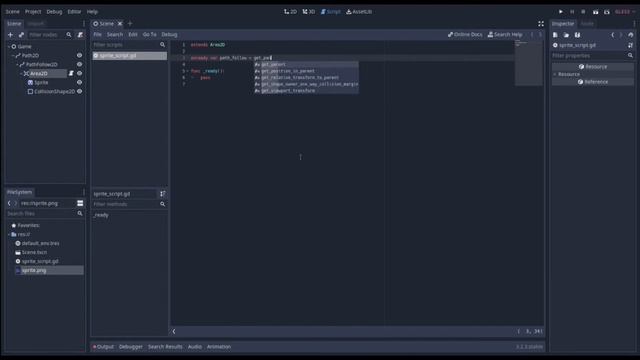The height and width of the screenshot is (360, 640).
Task: Go back in FileSystem path history
Action: (x=9, y=203)
